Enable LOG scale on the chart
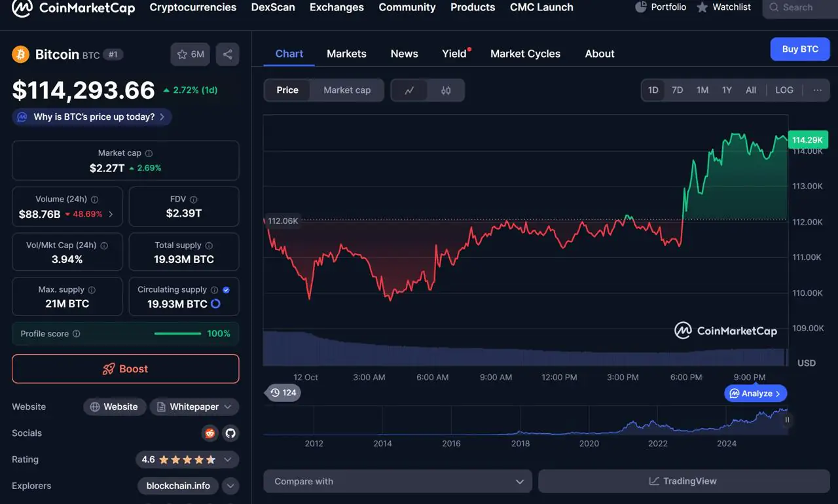Screen dimensions: 838x504 (x=784, y=90)
